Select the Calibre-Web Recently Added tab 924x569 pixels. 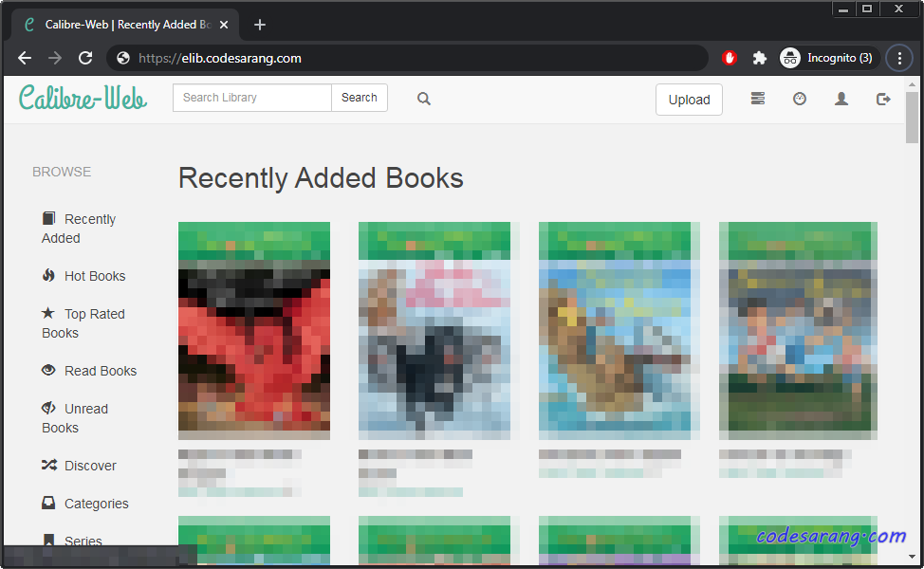tap(125, 25)
